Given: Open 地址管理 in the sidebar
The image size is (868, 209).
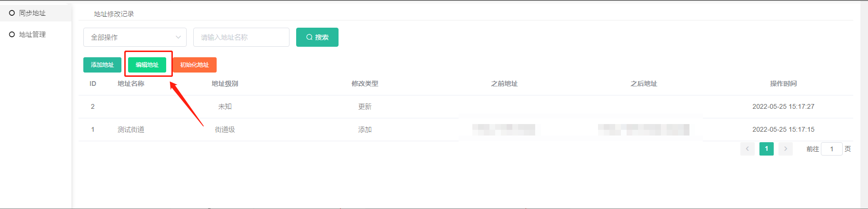Looking at the screenshot, I should click(x=32, y=34).
